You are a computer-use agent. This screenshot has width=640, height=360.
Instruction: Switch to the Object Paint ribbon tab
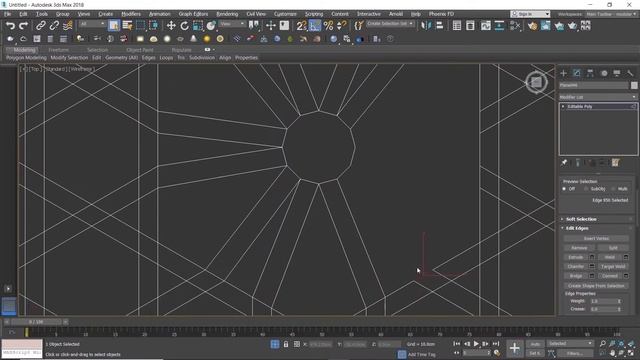tap(140, 50)
